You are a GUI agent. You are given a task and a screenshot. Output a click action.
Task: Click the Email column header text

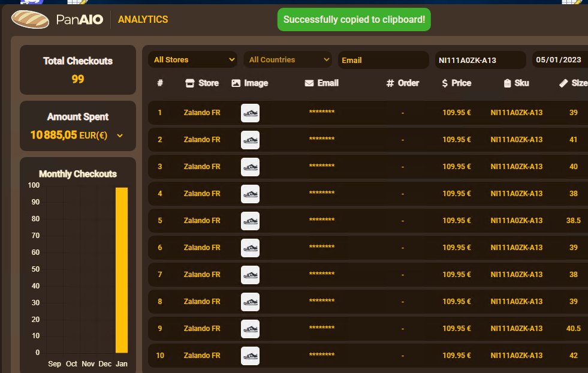coord(328,83)
